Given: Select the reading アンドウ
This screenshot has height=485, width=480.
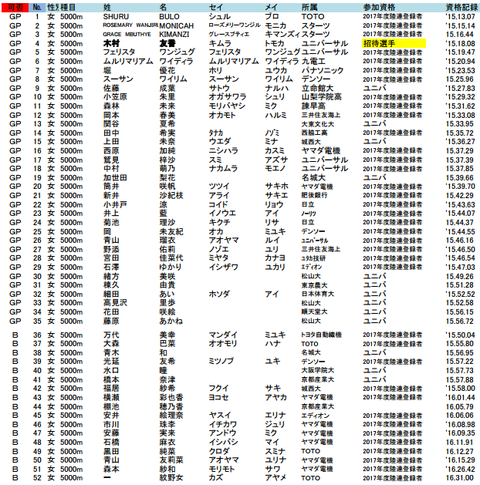Looking at the screenshot, I should click(x=223, y=433).
